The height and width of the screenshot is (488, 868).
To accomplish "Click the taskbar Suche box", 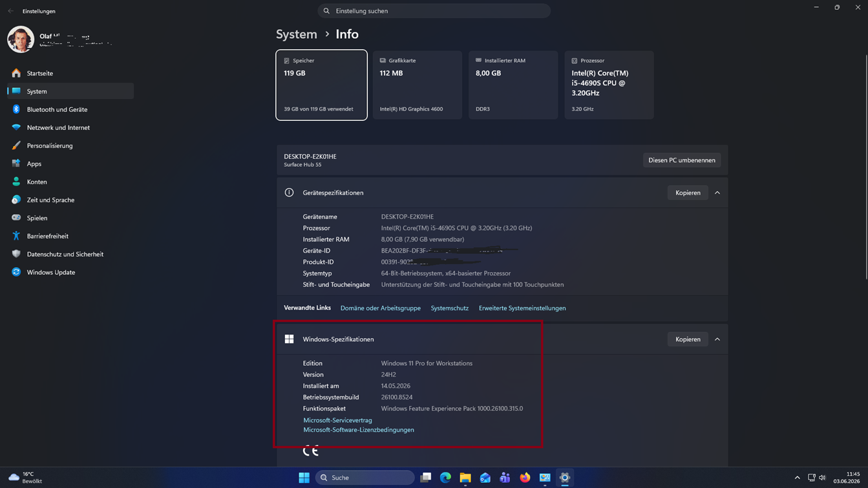I will [x=365, y=478].
